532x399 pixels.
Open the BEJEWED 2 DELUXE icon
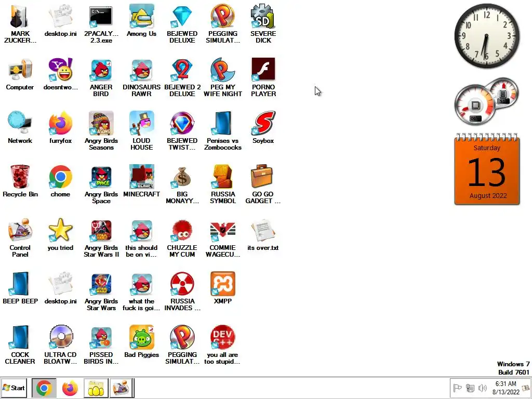[182, 77]
